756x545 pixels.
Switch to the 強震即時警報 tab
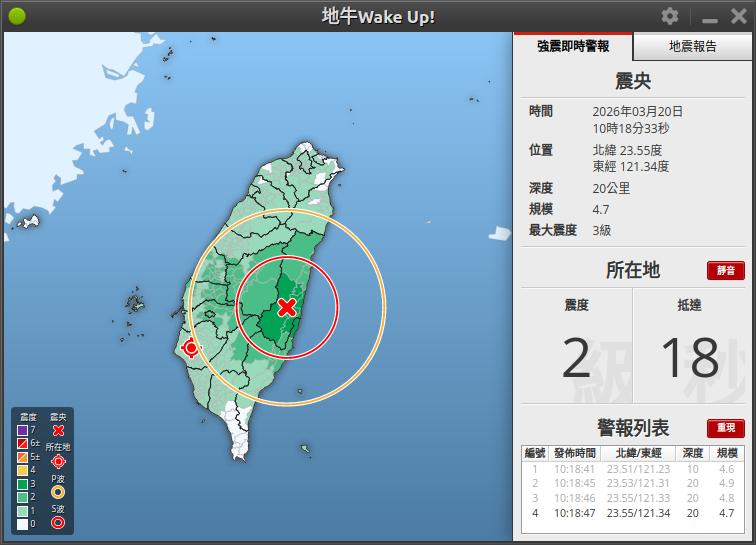pyautogui.click(x=573, y=46)
